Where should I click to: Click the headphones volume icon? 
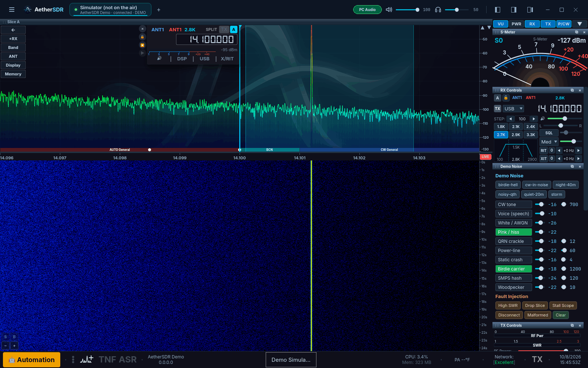pyautogui.click(x=438, y=10)
